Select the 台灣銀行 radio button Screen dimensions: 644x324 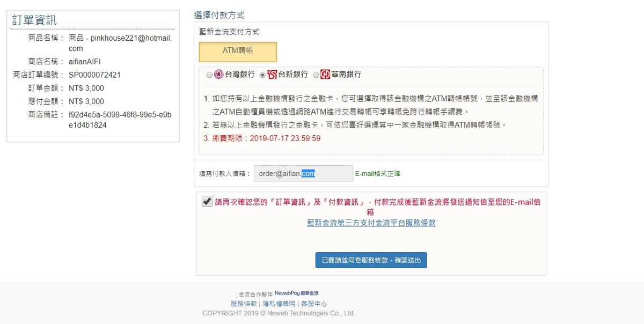209,75
